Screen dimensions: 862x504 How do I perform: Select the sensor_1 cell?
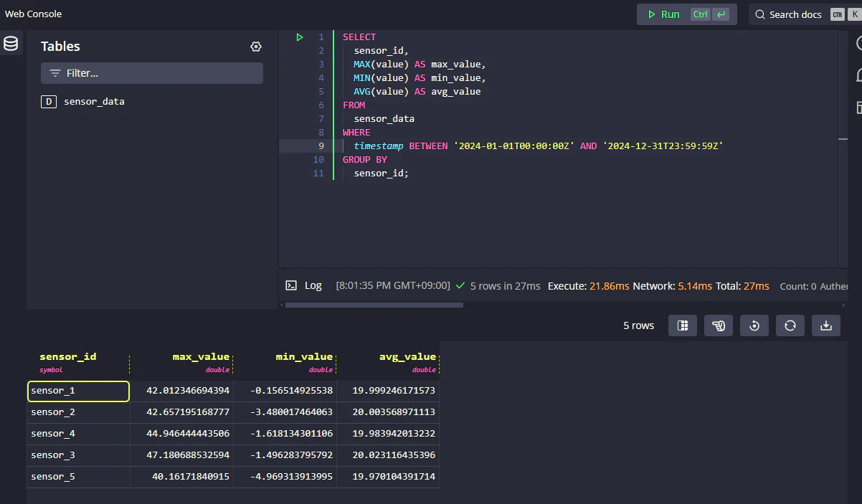tap(79, 391)
